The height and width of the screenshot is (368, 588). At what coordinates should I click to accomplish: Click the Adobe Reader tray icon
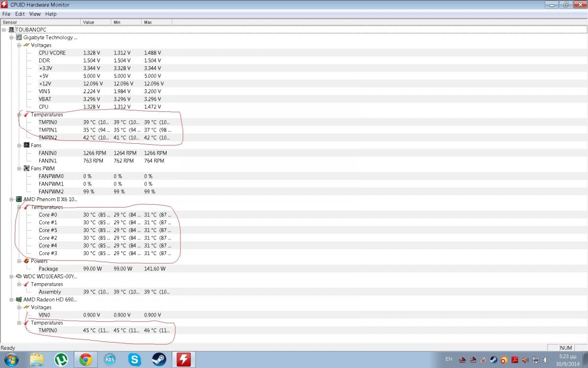point(514,360)
